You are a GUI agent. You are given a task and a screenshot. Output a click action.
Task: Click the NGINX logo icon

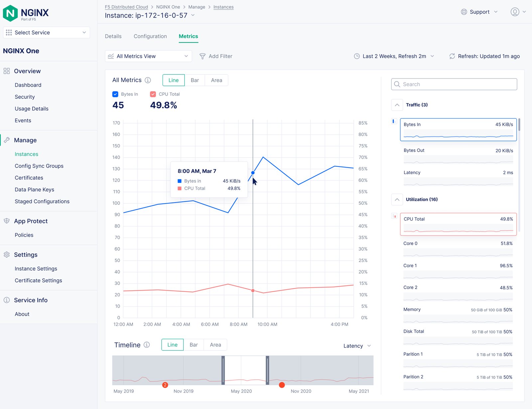[x=10, y=13]
